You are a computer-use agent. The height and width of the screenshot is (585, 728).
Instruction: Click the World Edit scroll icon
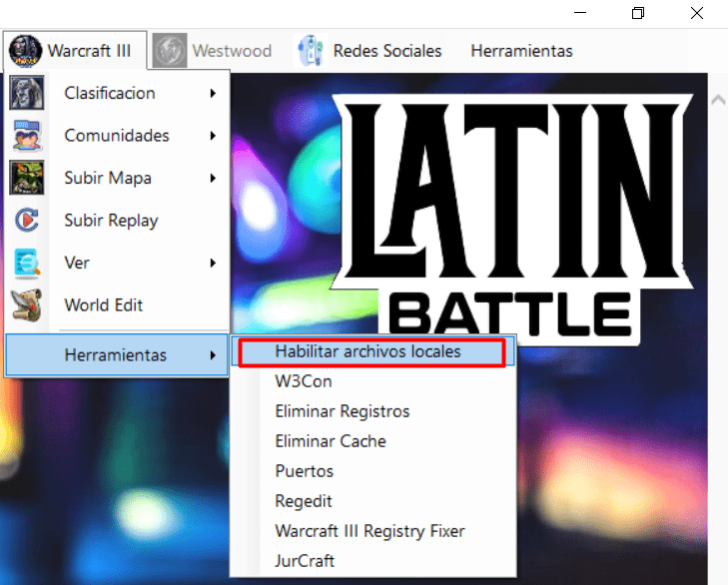pyautogui.click(x=27, y=305)
